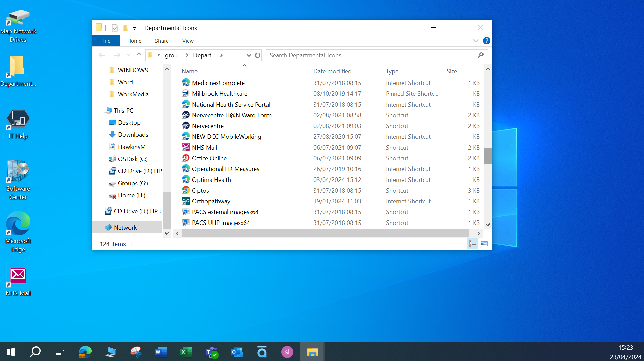
Task: Click the horizontal scrollbar right arrow
Action: click(x=478, y=233)
